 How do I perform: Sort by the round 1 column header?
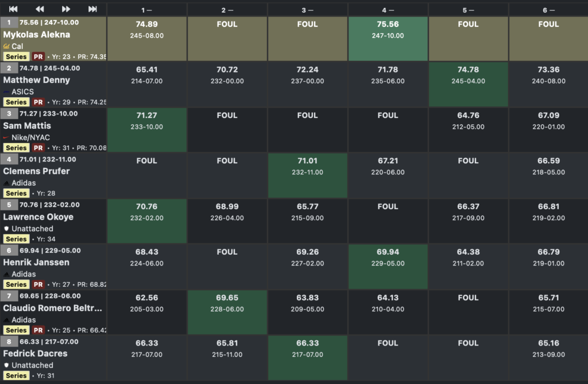tap(146, 10)
